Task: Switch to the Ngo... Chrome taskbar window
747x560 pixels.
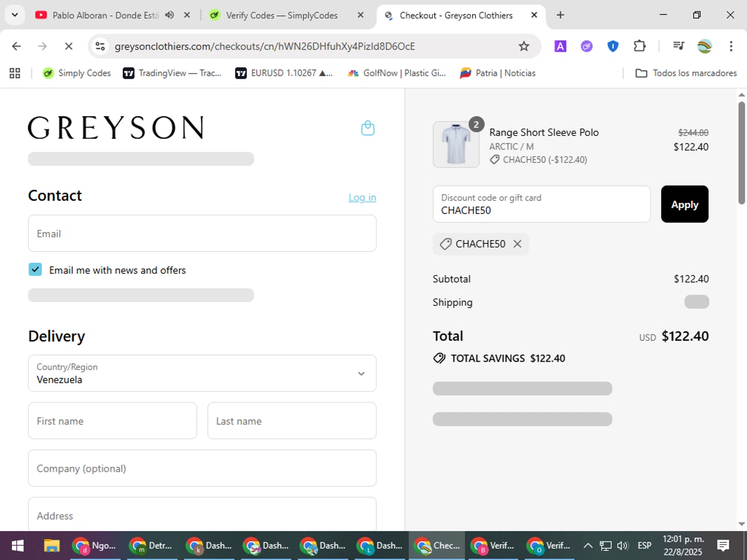Action: [95, 546]
